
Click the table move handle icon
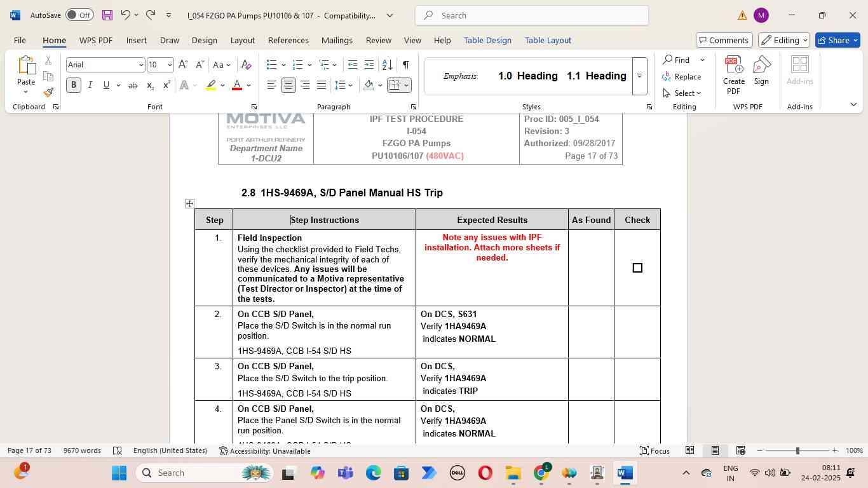(189, 203)
